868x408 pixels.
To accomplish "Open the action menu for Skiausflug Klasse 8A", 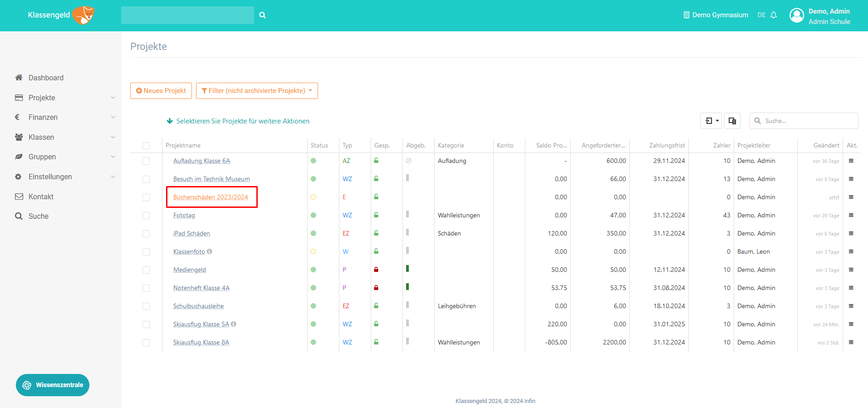I will (851, 342).
